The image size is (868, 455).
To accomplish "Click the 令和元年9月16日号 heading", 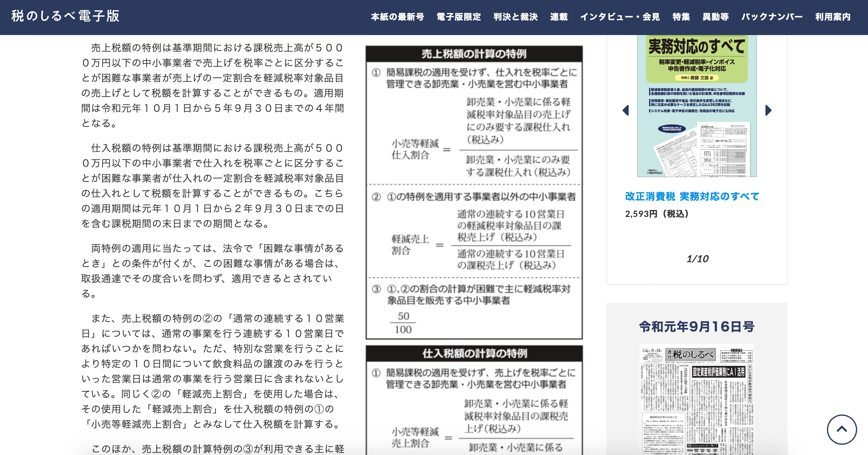I will coord(696,326).
